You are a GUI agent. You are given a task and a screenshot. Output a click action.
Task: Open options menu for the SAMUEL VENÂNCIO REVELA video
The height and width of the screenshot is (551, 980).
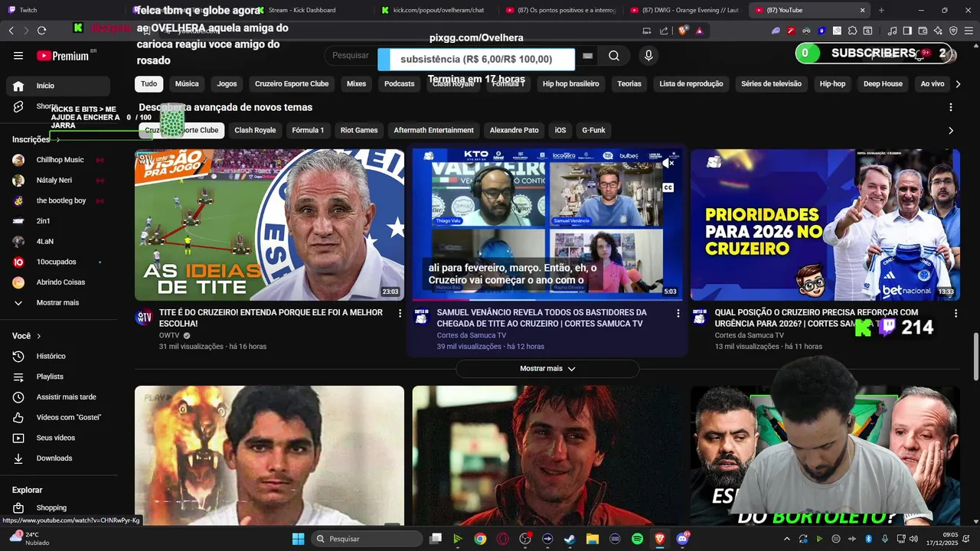pos(678,313)
